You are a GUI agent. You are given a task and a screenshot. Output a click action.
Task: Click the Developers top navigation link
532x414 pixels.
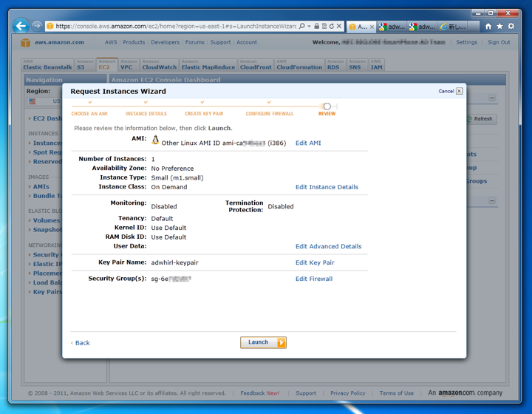[166, 42]
